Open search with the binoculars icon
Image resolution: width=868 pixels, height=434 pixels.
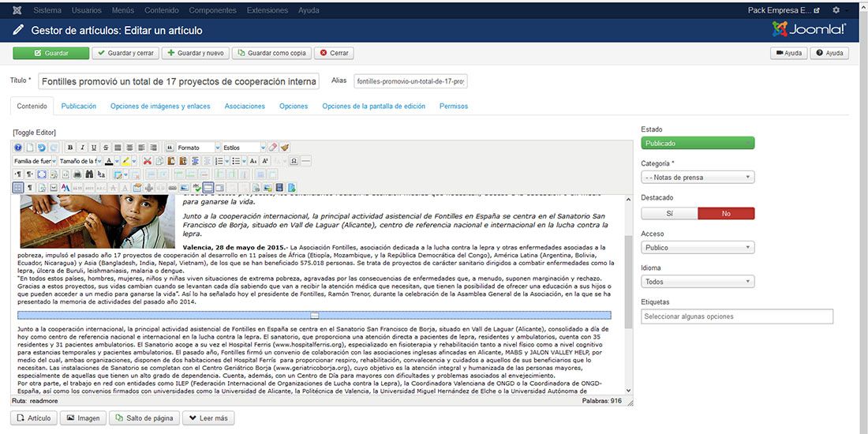click(89, 174)
